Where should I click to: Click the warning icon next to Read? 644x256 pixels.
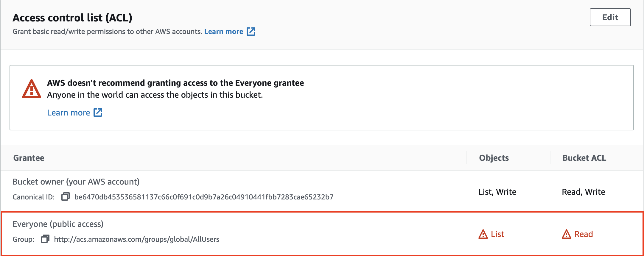(x=566, y=234)
